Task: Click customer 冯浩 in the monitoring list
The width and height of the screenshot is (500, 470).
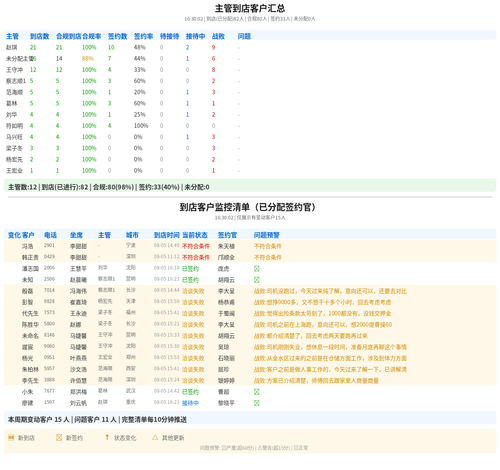Action: pos(28,246)
